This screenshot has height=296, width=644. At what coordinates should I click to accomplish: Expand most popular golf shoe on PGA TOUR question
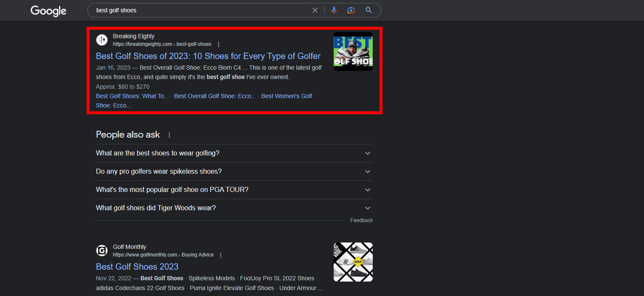pos(234,190)
